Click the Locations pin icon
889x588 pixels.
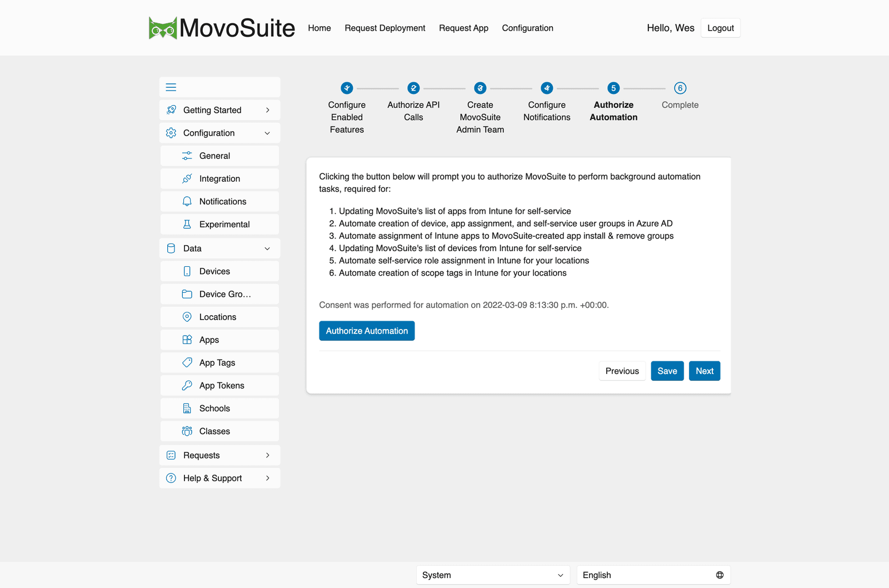187,317
